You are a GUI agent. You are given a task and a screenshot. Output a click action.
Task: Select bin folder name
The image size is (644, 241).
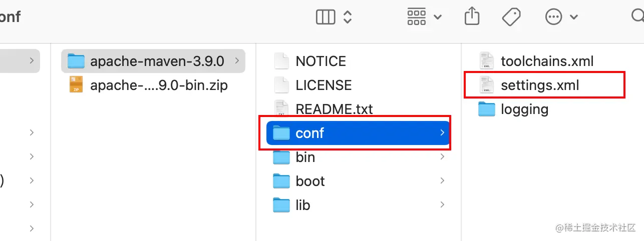pos(305,157)
